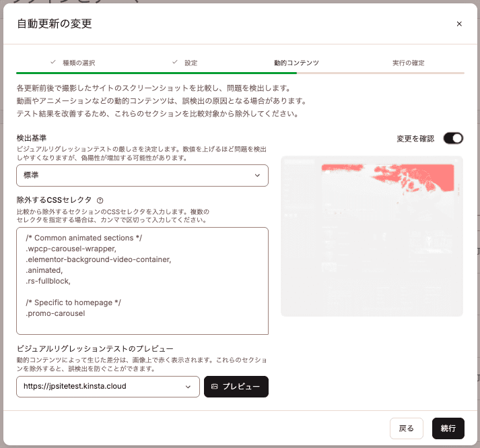Click the プレビュー button
This screenshot has height=448, width=480.
click(x=236, y=387)
